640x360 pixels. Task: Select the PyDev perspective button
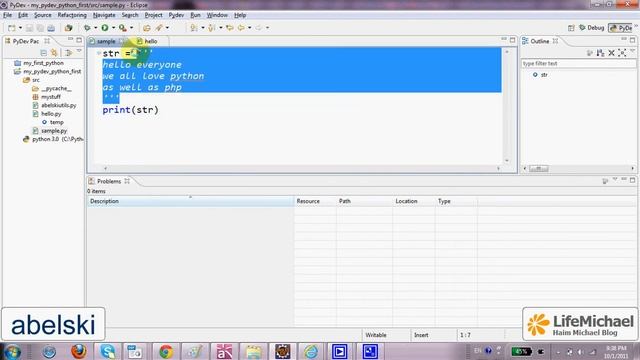(x=620, y=28)
